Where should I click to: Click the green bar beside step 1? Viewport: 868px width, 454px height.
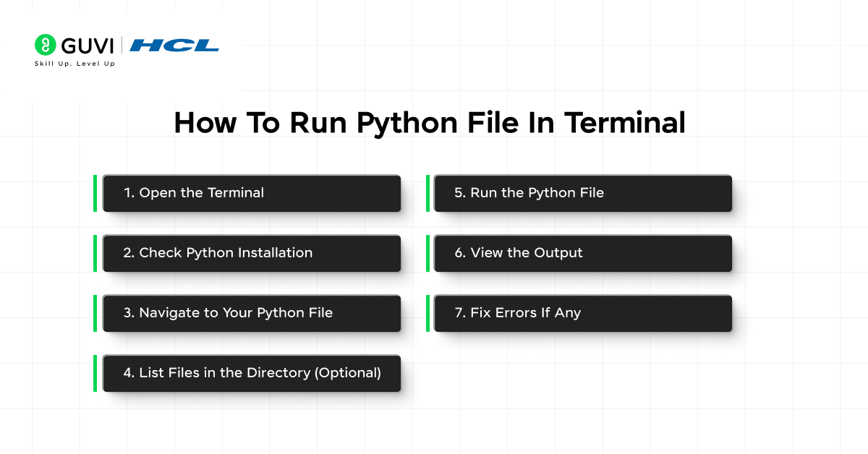click(x=96, y=193)
